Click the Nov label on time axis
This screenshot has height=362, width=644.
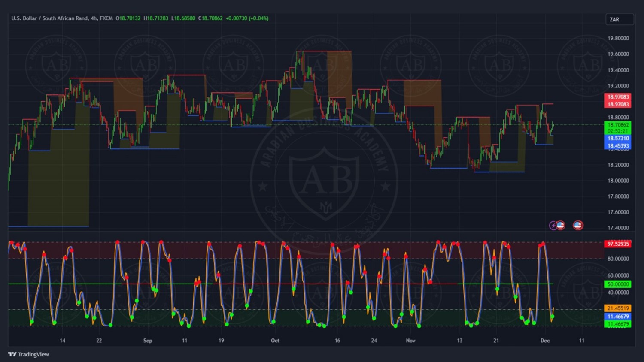coord(410,341)
